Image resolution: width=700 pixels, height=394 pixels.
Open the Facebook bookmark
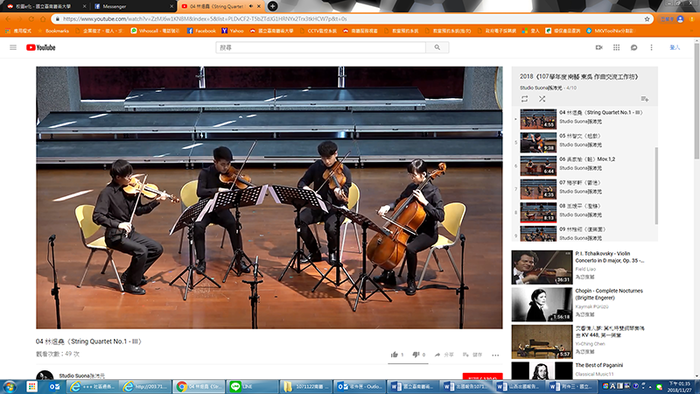(201, 31)
